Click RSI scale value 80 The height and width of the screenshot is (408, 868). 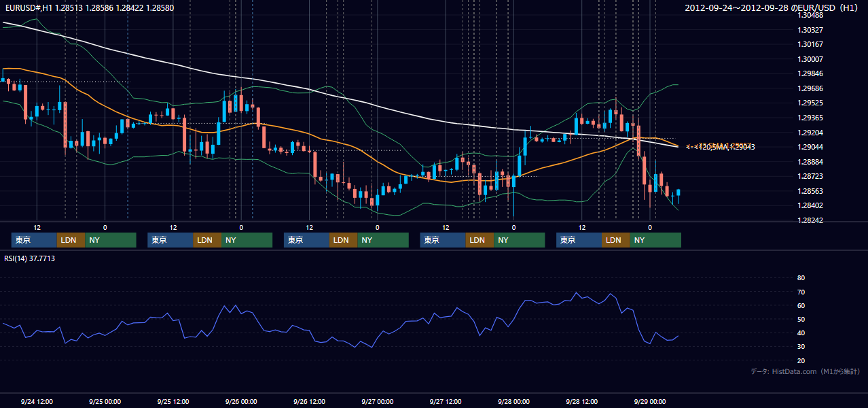[801, 278]
